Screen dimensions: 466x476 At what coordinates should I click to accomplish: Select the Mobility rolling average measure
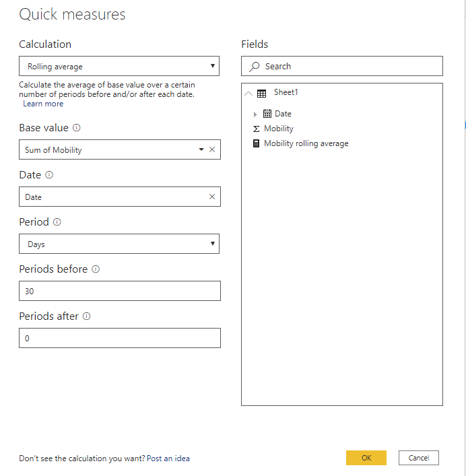click(306, 143)
